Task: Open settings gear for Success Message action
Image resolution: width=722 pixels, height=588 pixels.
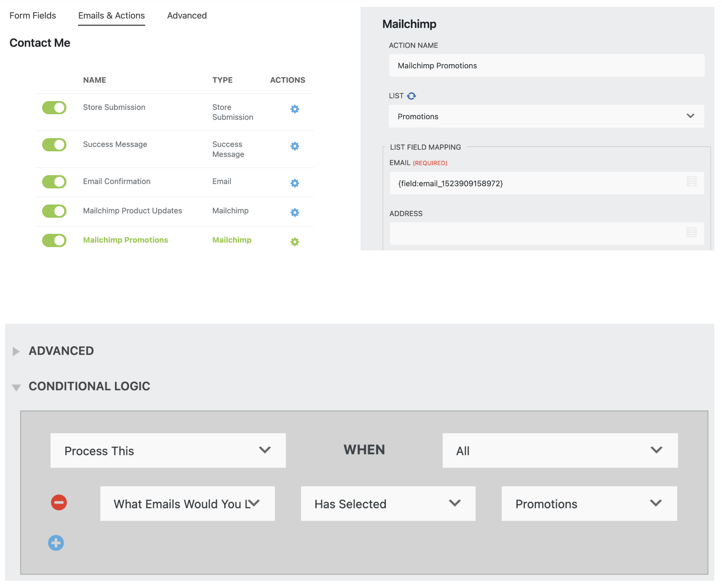Action: tap(295, 146)
